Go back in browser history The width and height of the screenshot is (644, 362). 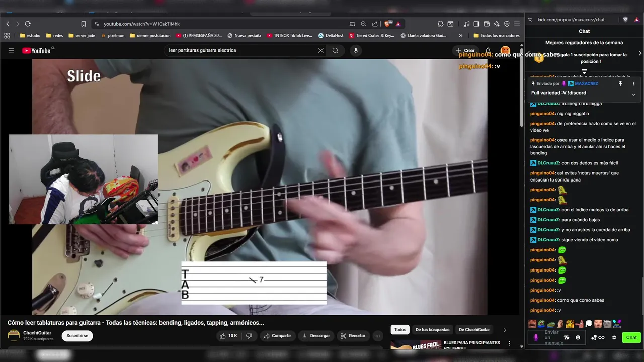click(8, 24)
